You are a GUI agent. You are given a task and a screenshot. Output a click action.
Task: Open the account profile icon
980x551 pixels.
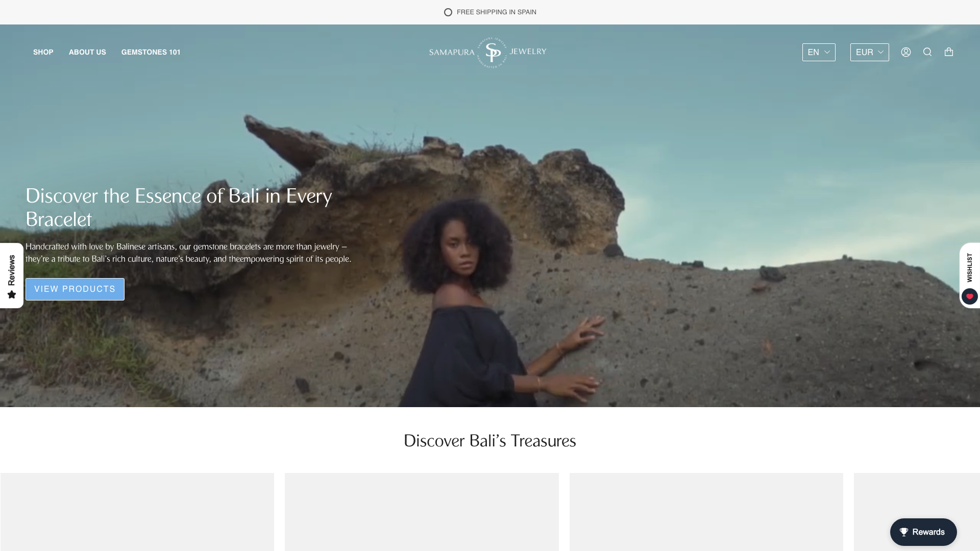(x=906, y=52)
